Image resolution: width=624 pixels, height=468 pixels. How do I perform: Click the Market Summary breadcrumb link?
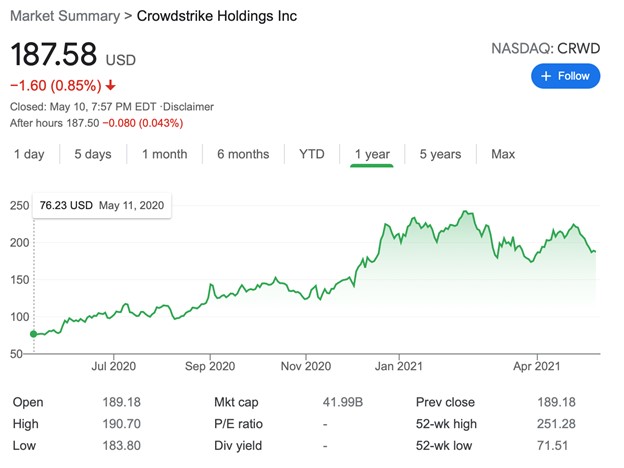coord(57,17)
